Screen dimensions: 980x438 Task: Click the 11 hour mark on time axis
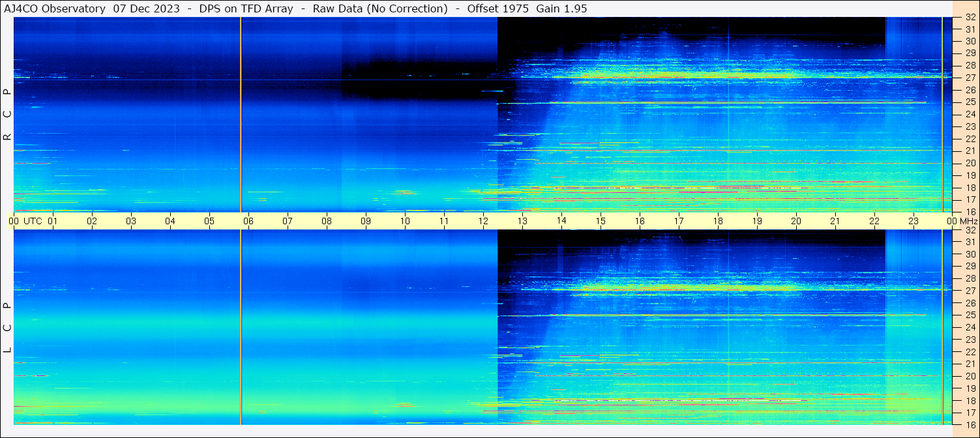pos(444,221)
